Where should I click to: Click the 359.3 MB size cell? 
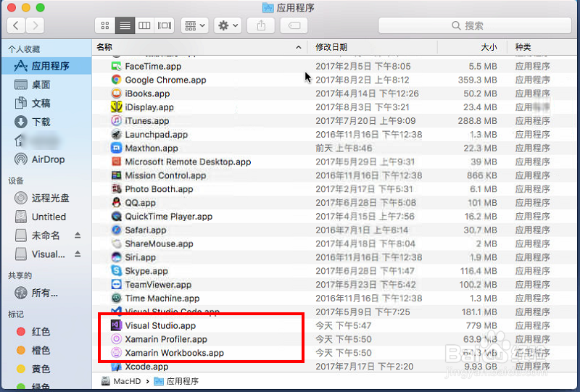[478, 80]
